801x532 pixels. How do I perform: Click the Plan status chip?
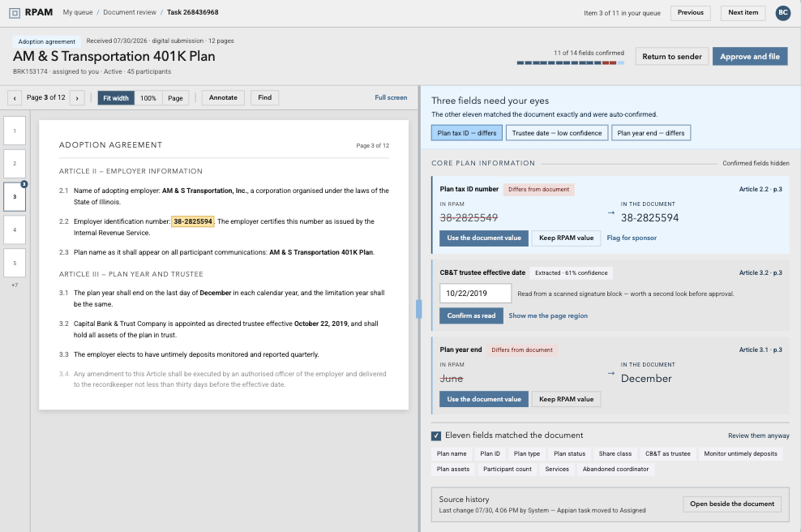pyautogui.click(x=570, y=454)
